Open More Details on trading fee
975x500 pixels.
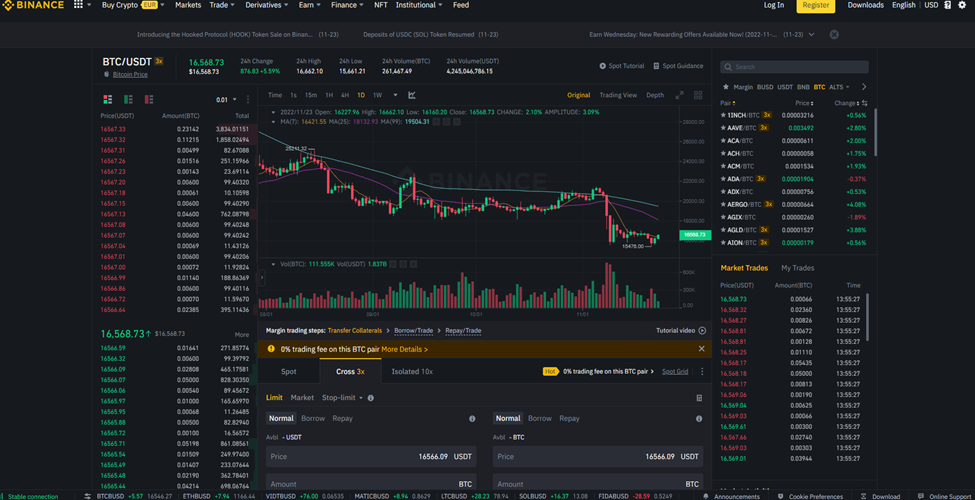[x=405, y=350]
